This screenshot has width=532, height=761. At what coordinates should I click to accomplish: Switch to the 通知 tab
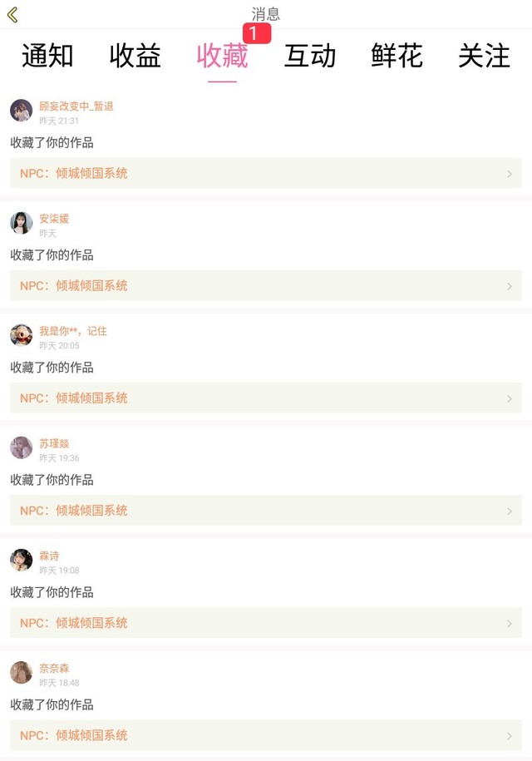pyautogui.click(x=47, y=56)
